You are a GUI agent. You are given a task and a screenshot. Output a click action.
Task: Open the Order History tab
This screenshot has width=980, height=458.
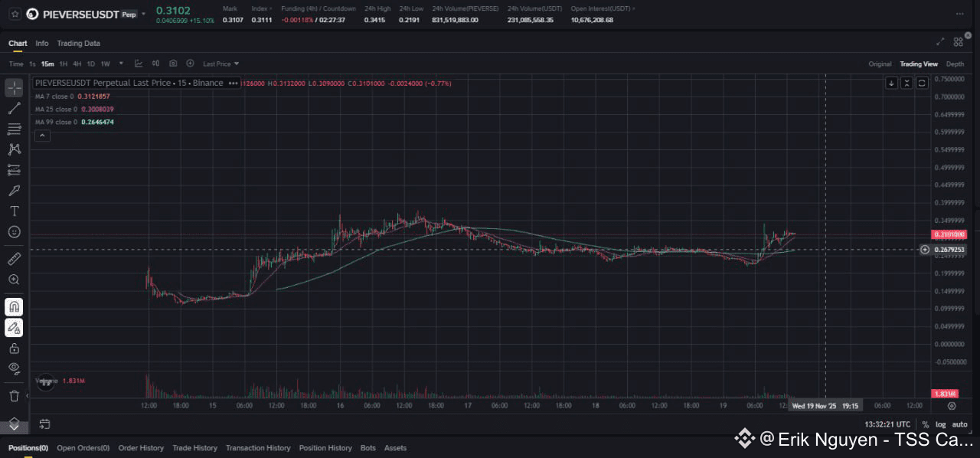click(141, 448)
